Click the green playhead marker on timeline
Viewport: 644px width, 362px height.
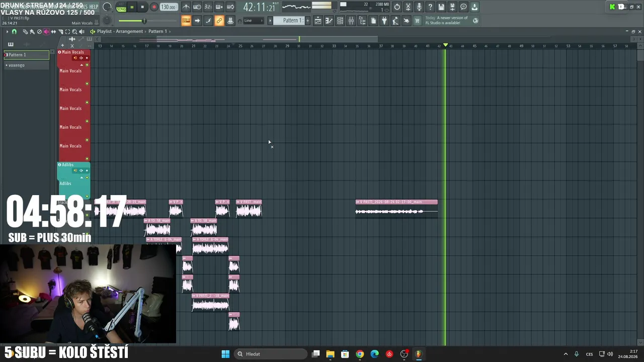coord(445,45)
